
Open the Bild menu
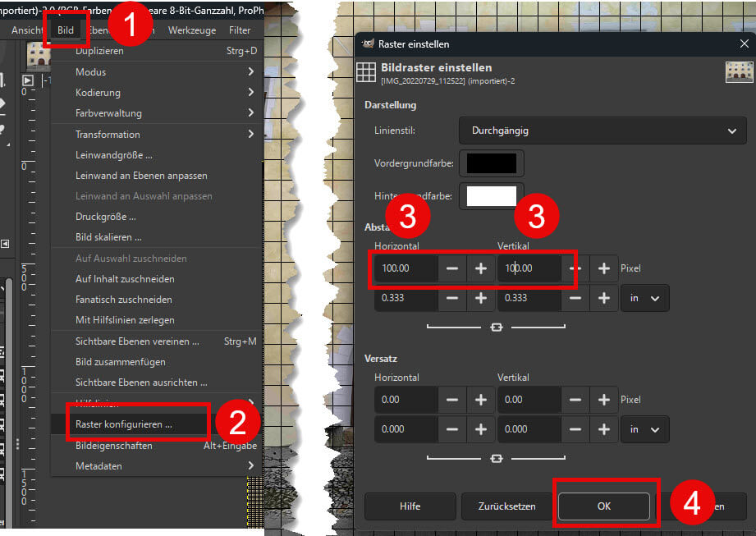click(x=66, y=30)
